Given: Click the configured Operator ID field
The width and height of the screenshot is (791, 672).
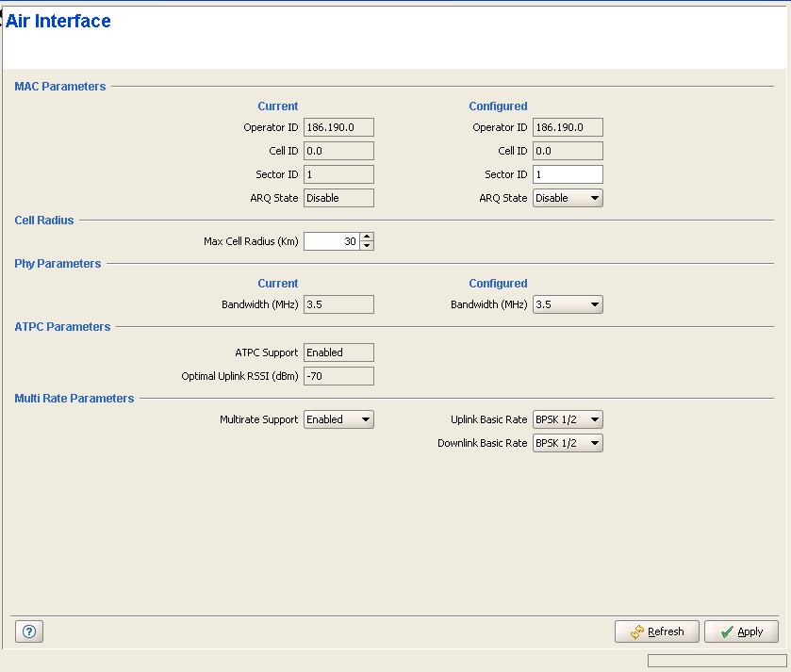Looking at the screenshot, I should [x=568, y=127].
